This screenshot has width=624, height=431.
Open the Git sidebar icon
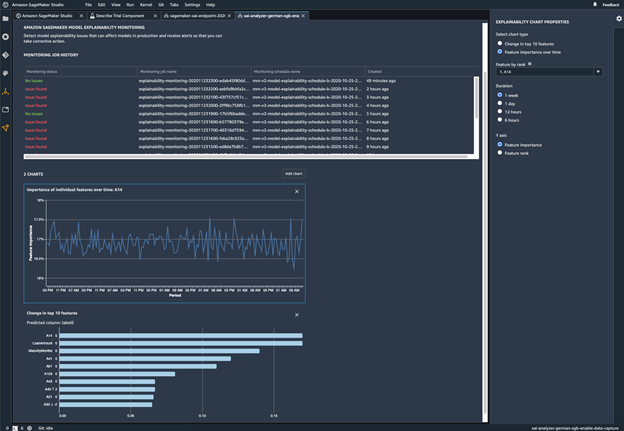6,55
